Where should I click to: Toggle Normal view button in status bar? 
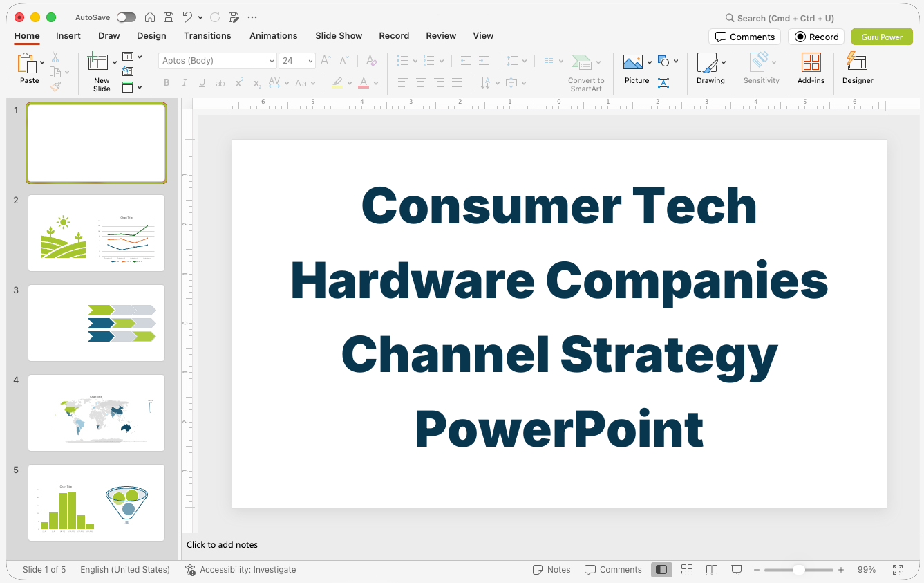pyautogui.click(x=661, y=570)
